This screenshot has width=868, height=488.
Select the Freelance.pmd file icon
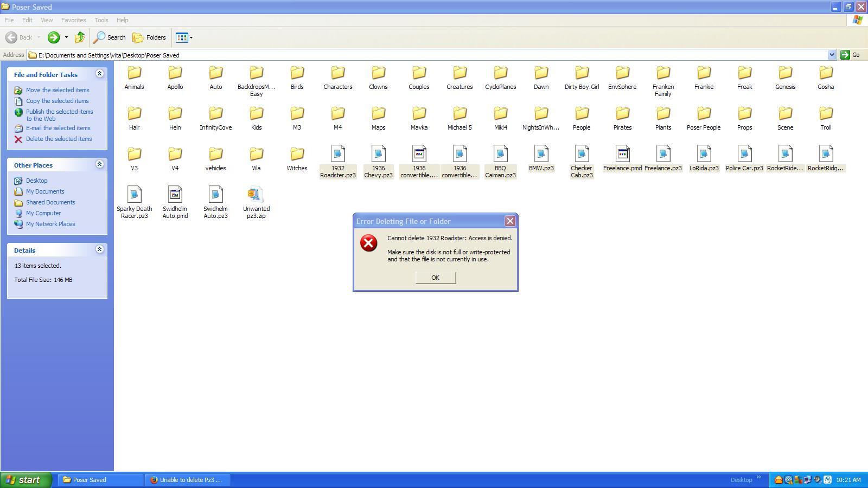click(x=622, y=154)
